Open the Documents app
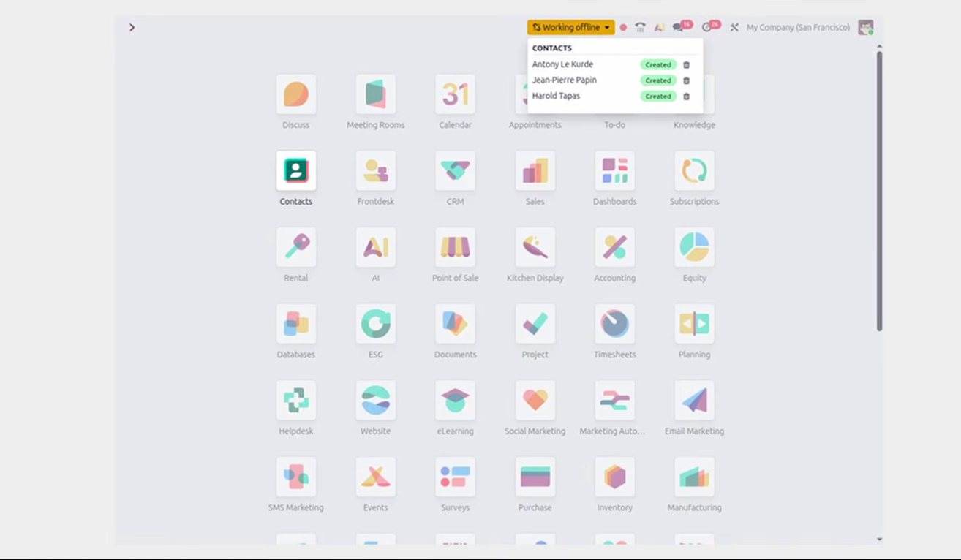This screenshot has width=961, height=560. click(455, 324)
